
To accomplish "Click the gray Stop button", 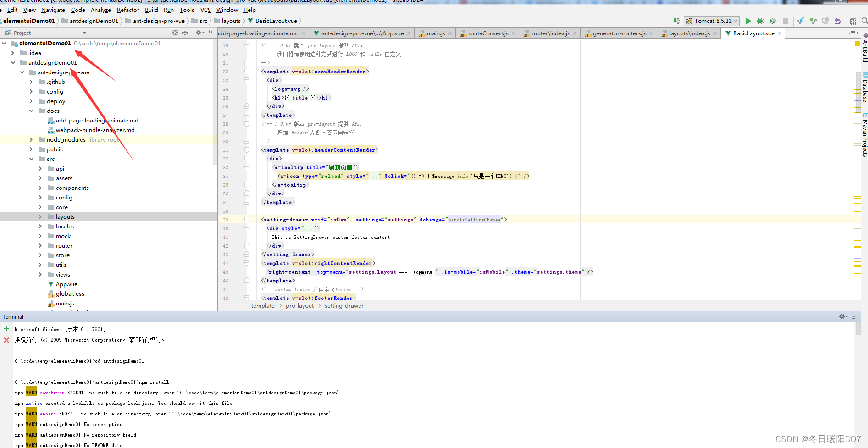I will pyautogui.click(x=785, y=21).
